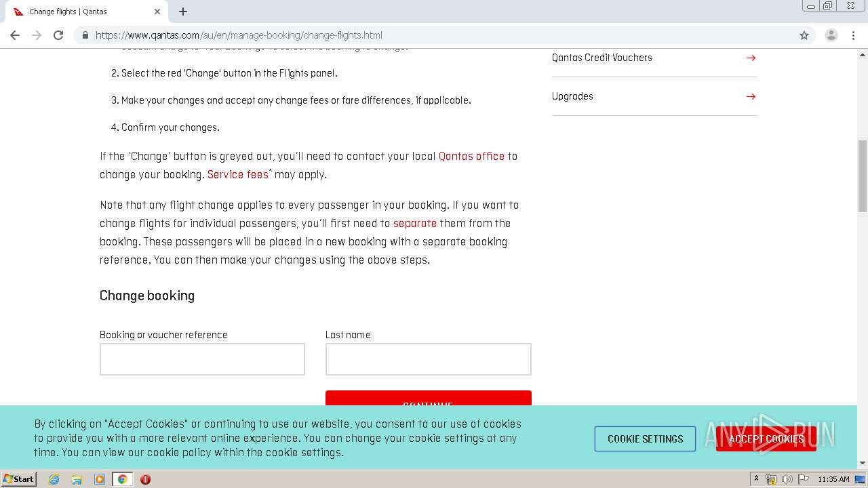This screenshot has width=868, height=488.
Task: Click the 'Confirm your changes.' step text
Action: tap(170, 127)
